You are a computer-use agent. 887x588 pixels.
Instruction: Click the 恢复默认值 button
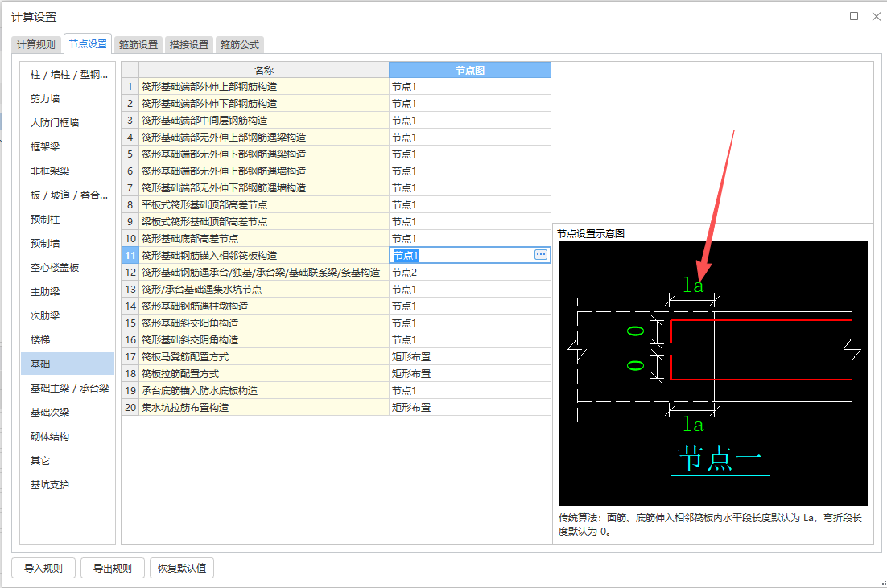click(x=182, y=568)
